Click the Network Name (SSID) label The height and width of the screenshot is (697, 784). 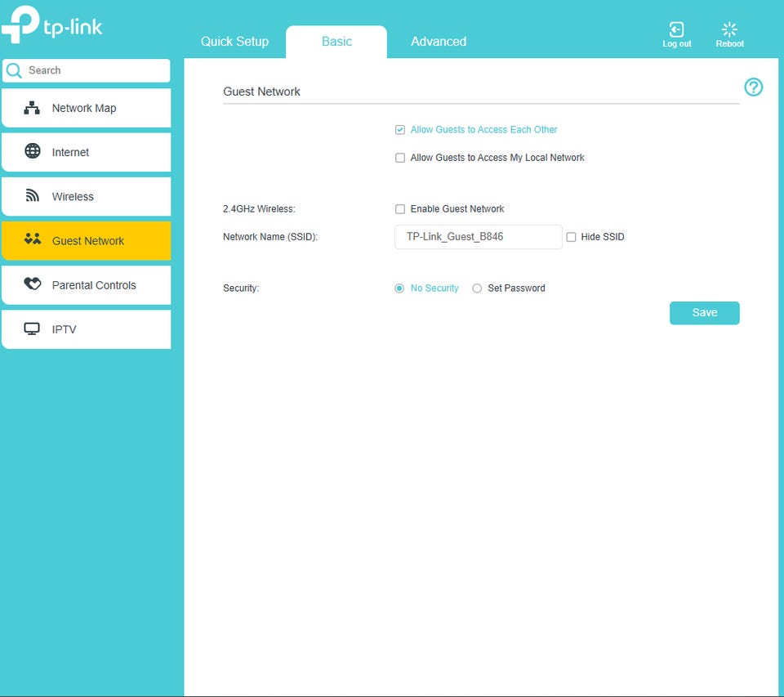[x=270, y=237]
